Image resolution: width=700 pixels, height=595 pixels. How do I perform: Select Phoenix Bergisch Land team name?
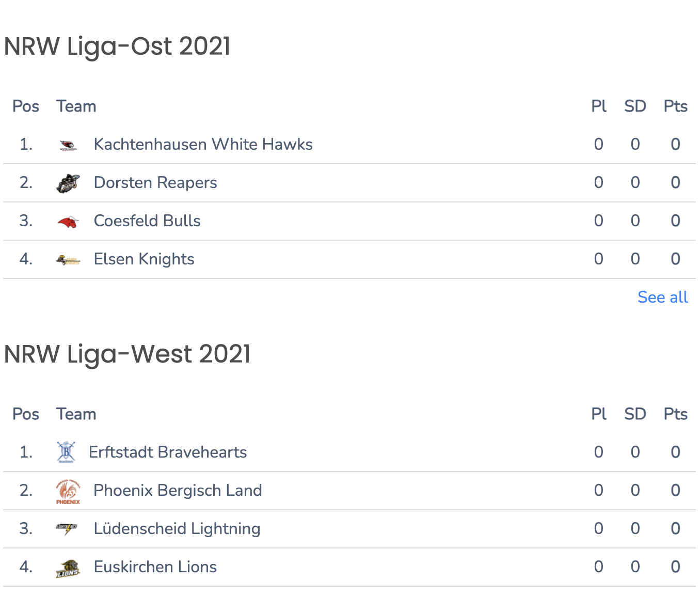pyautogui.click(x=178, y=490)
